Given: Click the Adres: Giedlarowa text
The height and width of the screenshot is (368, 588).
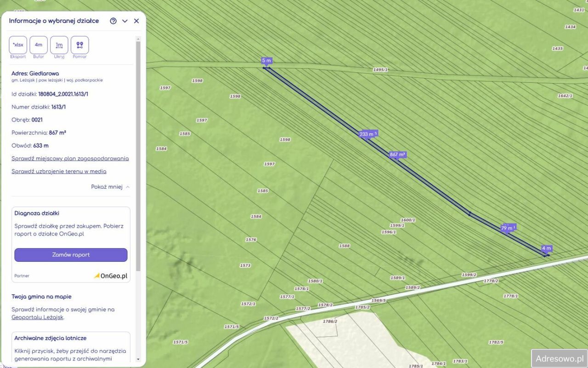Looking at the screenshot, I should 35,73.
